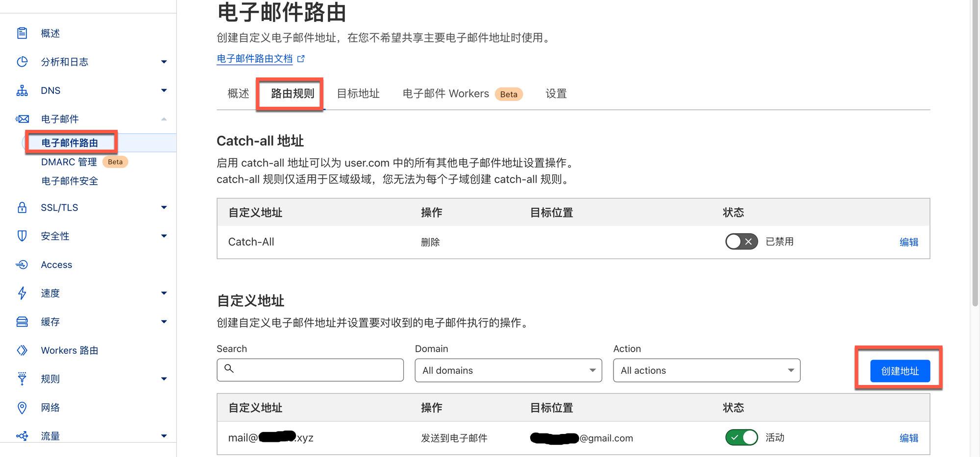This screenshot has width=980, height=457.
Task: Open the Workers 路由 sidebar item
Action: [70, 351]
